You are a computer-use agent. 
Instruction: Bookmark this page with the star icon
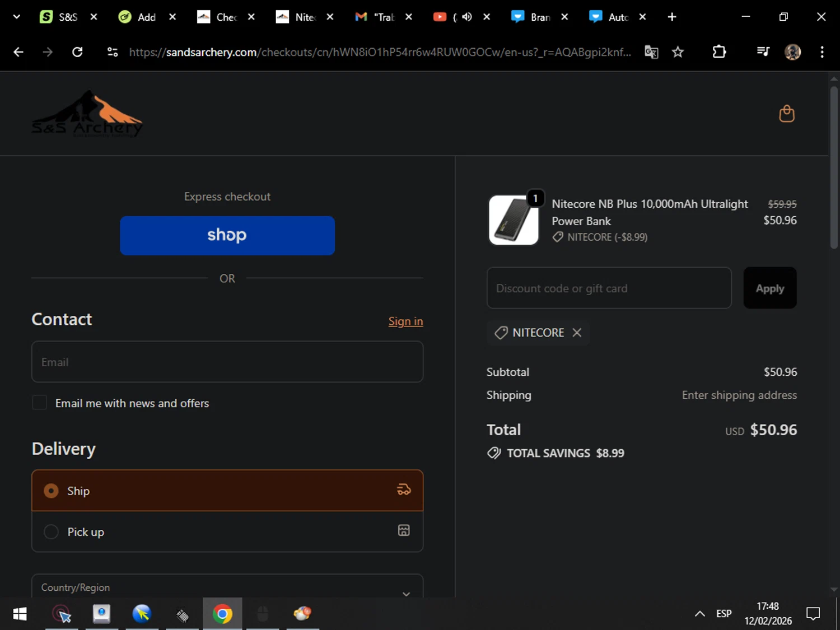click(678, 52)
